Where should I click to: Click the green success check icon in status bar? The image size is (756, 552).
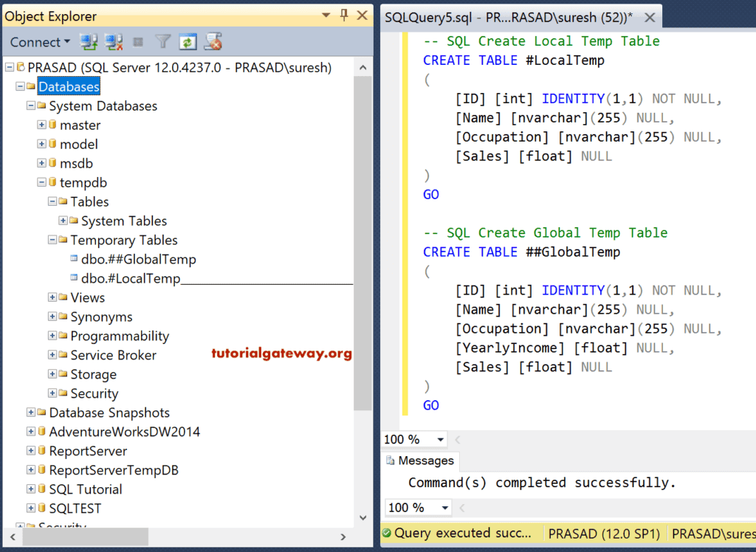pos(387,534)
